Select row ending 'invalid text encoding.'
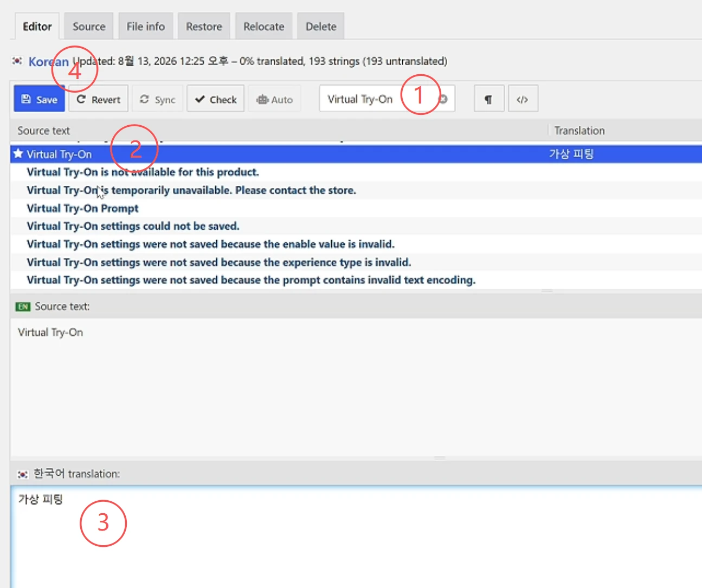The image size is (702, 588). [x=356, y=280]
